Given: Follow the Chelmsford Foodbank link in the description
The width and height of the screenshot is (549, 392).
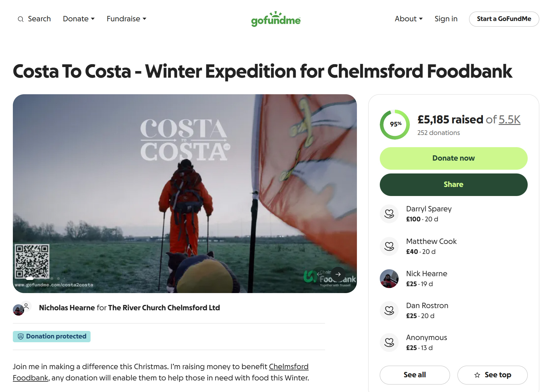Looking at the screenshot, I should (288, 367).
